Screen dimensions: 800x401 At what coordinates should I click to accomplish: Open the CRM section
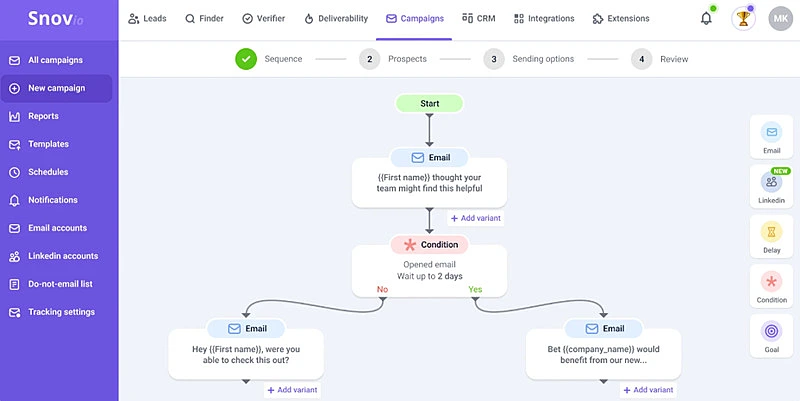pos(479,18)
